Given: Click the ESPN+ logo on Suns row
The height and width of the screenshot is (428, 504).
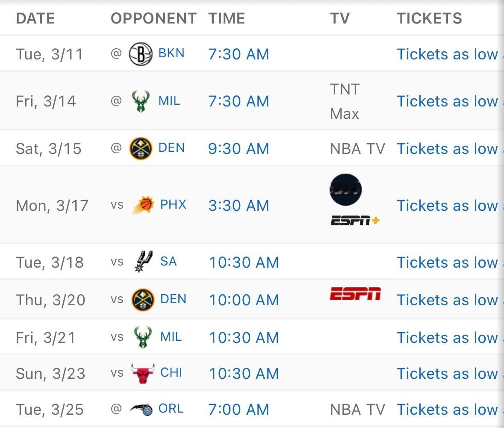Looking at the screenshot, I should tap(355, 221).
